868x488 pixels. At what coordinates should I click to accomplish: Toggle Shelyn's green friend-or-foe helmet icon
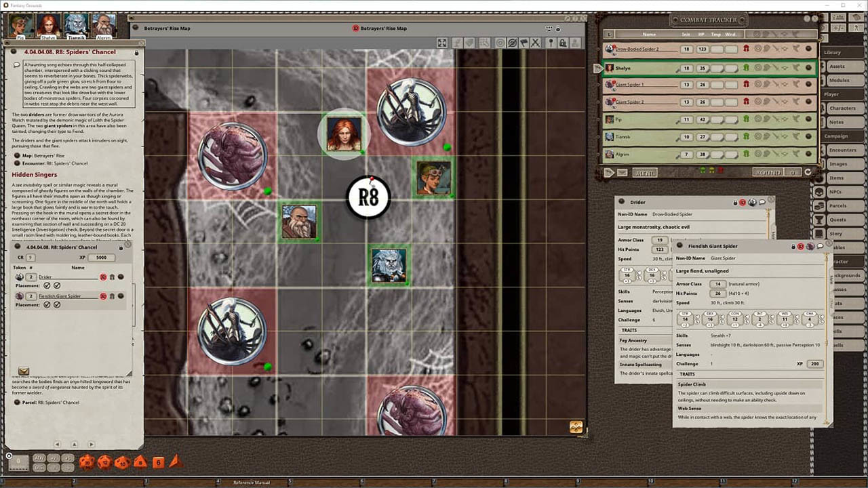pyautogui.click(x=746, y=68)
